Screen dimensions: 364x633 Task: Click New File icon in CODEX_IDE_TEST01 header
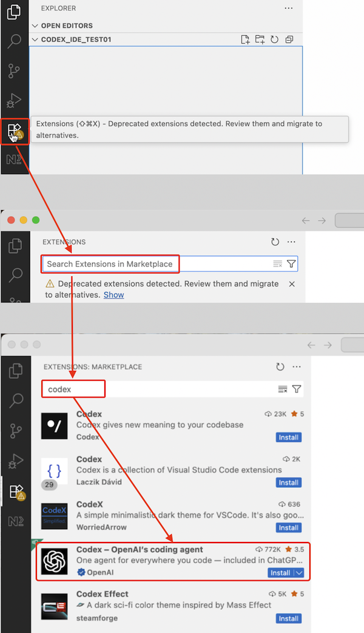245,39
